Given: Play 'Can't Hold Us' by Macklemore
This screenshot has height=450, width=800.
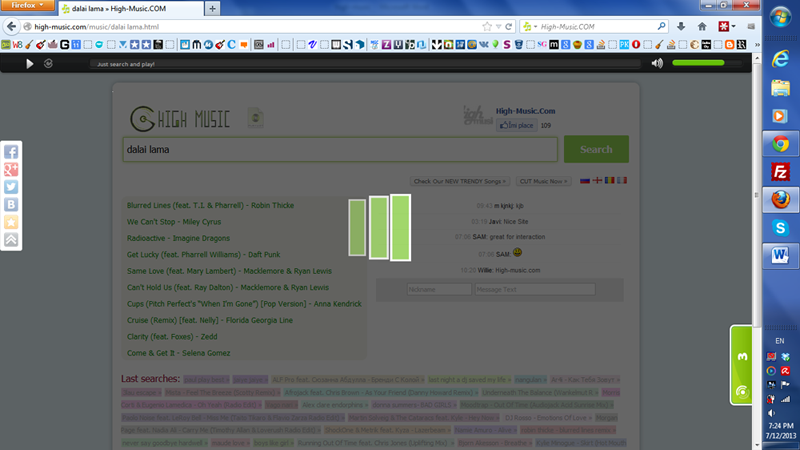Looking at the screenshot, I should [228, 287].
